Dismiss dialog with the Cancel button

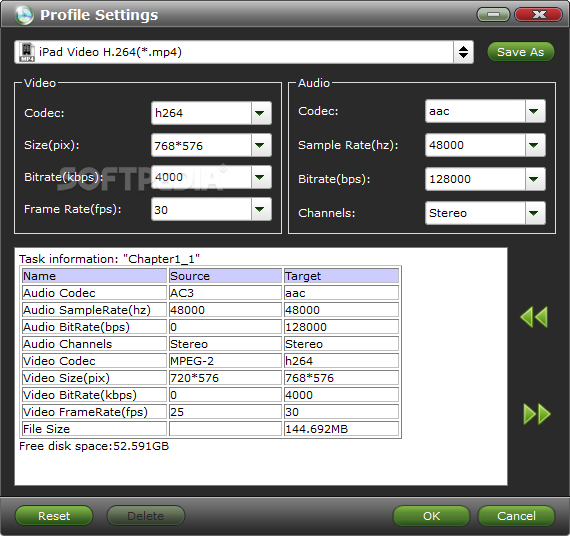[x=516, y=516]
